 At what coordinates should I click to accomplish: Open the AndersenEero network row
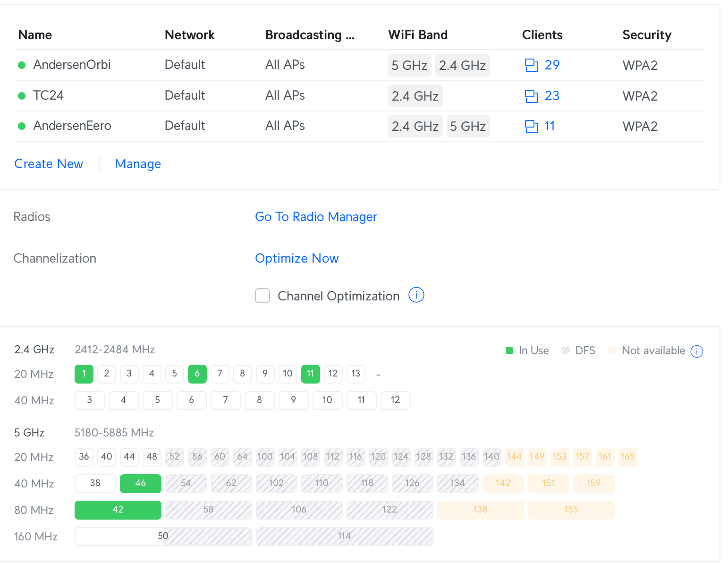pos(72,126)
